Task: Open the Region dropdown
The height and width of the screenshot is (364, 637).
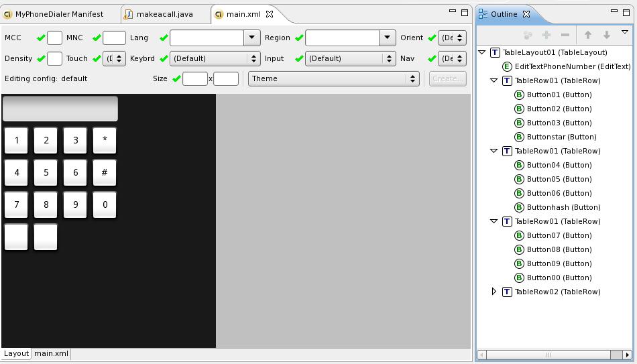Action: click(387, 38)
